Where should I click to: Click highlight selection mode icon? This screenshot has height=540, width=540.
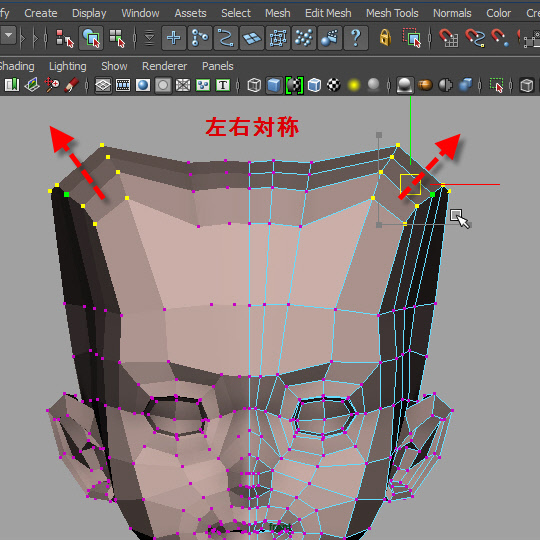point(412,38)
